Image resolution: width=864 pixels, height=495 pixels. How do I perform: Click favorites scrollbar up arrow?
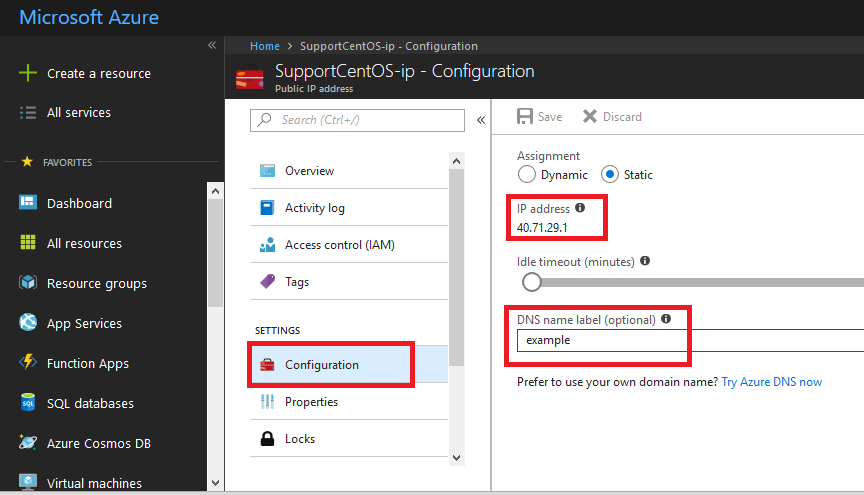(x=215, y=191)
